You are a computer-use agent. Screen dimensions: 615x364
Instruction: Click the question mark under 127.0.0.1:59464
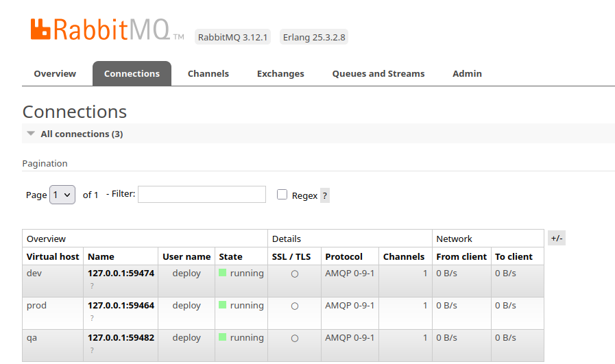coord(93,318)
